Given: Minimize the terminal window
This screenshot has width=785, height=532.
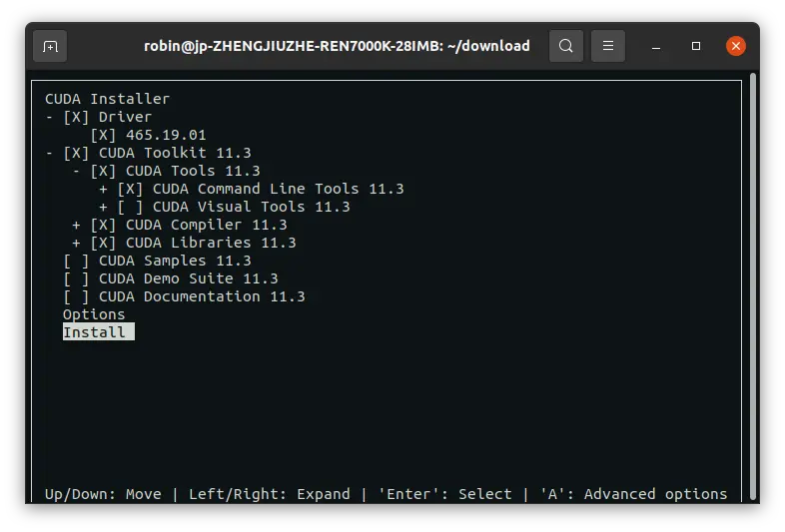Looking at the screenshot, I should (656, 47).
